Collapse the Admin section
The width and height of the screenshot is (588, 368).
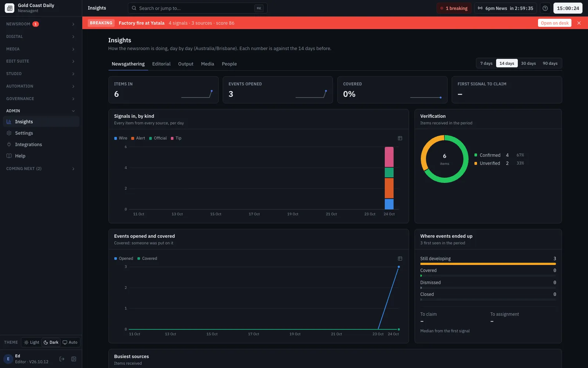click(41, 111)
